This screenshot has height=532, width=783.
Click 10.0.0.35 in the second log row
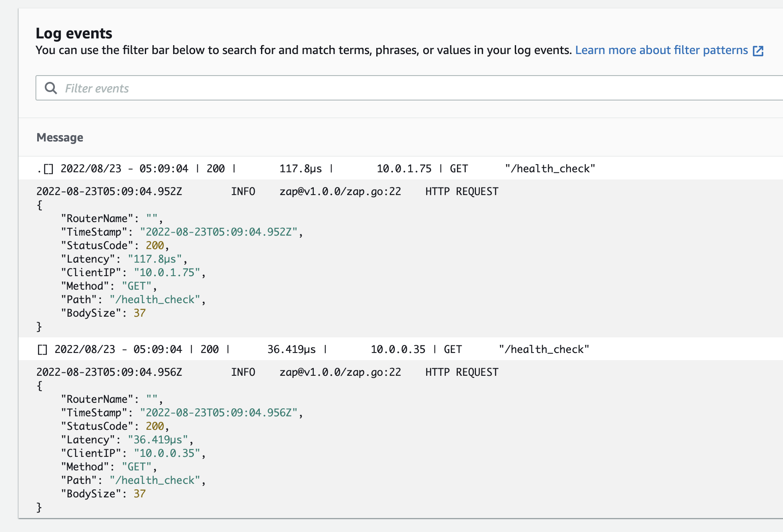[398, 349]
